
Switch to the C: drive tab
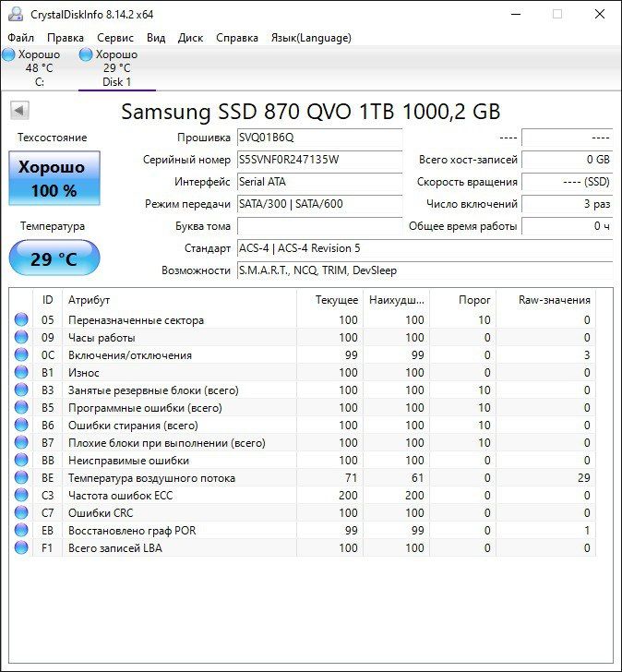39,67
